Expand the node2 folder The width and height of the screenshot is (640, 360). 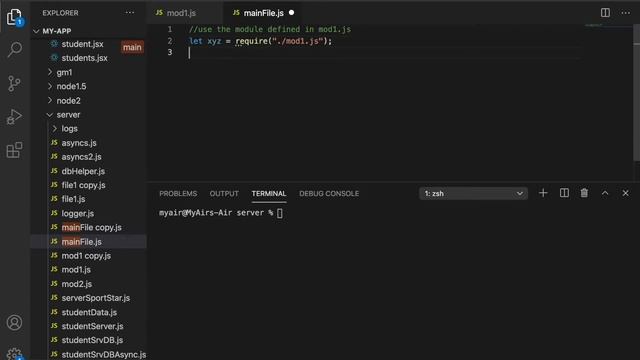(x=89, y=100)
